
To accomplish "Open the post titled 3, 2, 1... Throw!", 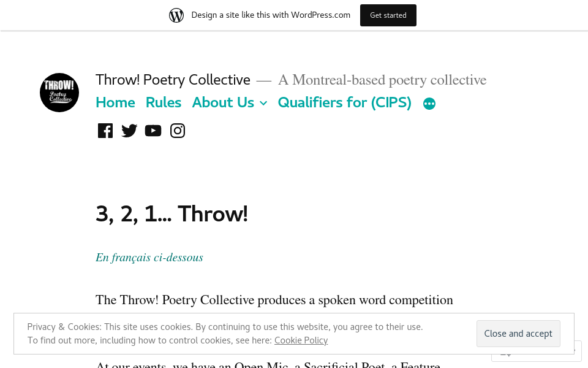I will 171,213.
